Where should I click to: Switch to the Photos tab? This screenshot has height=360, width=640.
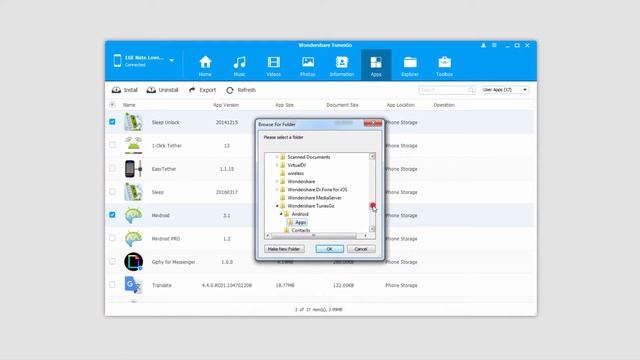coord(308,66)
